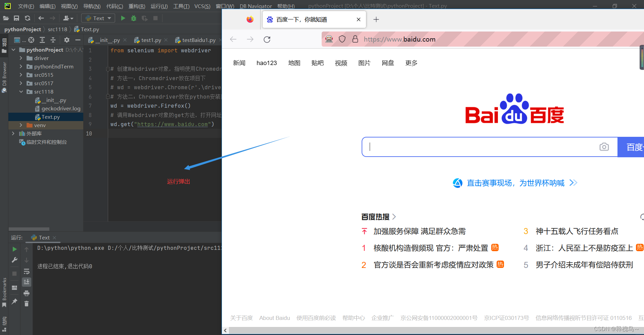Close the test1.py editor tab

166,40
